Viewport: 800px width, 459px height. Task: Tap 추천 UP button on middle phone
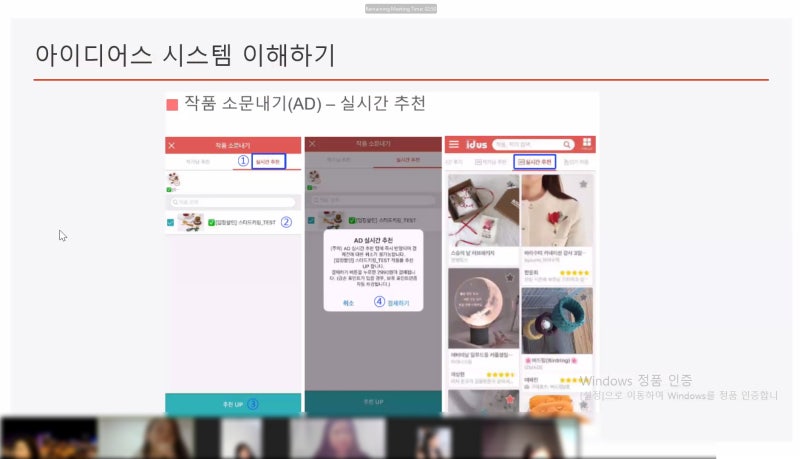(x=373, y=402)
